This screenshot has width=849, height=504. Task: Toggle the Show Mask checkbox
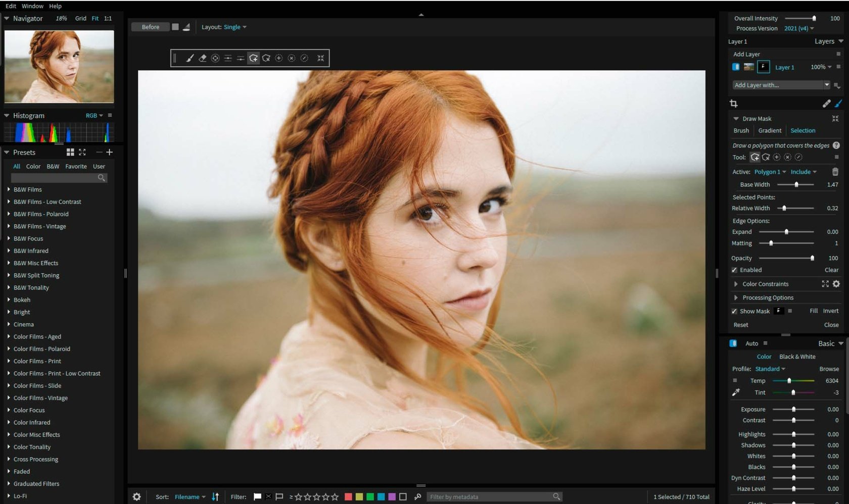pyautogui.click(x=734, y=311)
